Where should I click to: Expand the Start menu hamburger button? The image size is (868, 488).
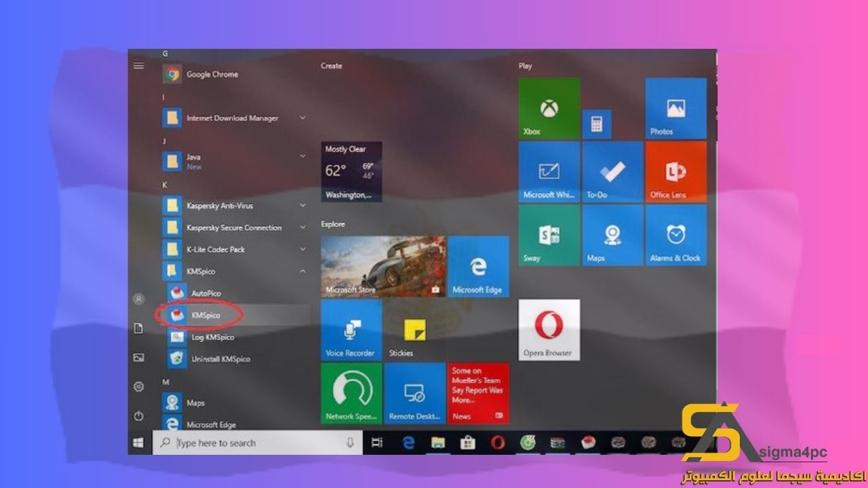click(139, 66)
